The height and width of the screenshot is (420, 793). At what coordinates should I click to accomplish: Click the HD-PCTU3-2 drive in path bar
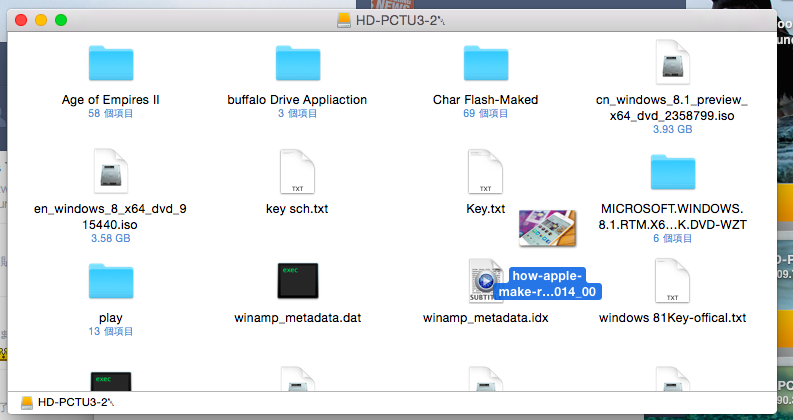pyautogui.click(x=68, y=402)
